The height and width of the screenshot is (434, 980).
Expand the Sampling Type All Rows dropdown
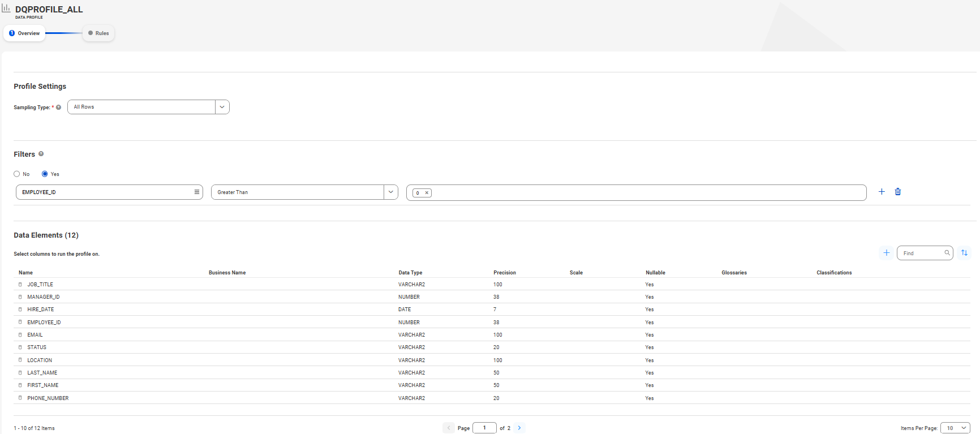222,107
